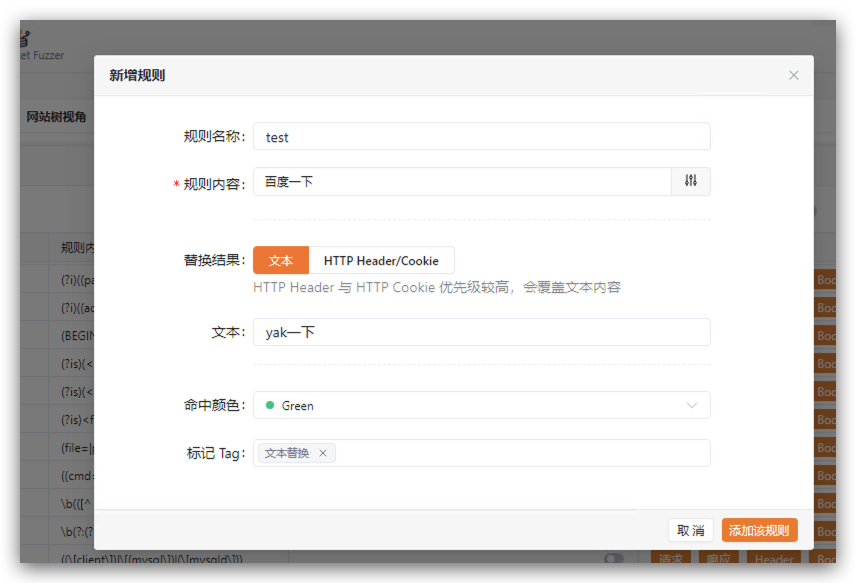Image resolution: width=856 pixels, height=583 pixels.
Task: Select the 文本 replacement option
Action: (281, 260)
